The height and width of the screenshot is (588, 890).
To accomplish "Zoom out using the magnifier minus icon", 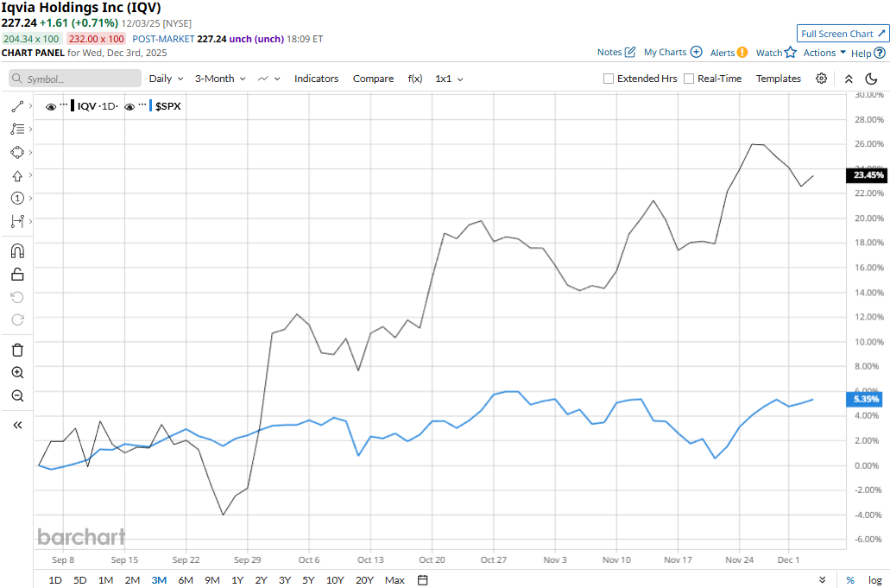I will 17,395.
